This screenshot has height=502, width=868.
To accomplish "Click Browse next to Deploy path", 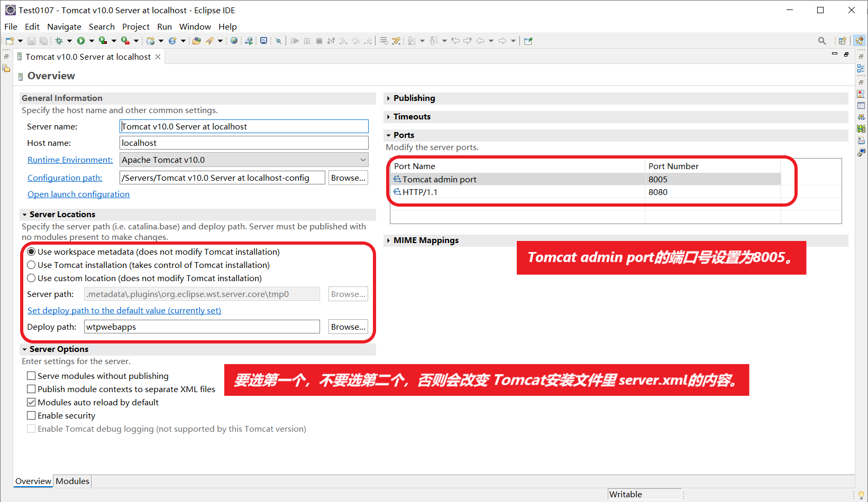I will (x=348, y=327).
